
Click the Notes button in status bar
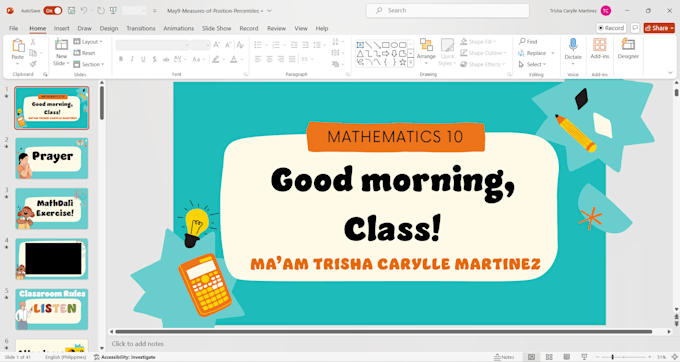pyautogui.click(x=504, y=357)
